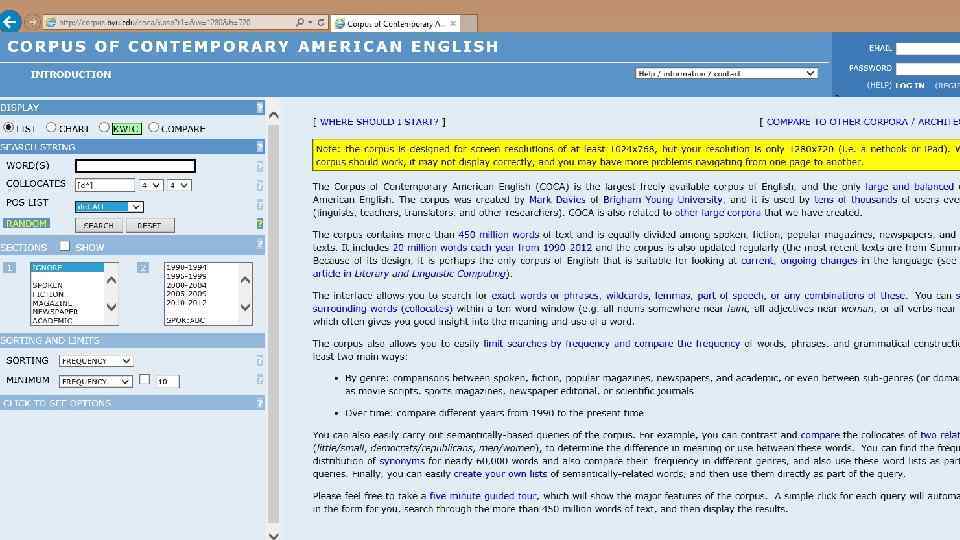Click the help icon beside SORTING row
The image size is (960, 540).
[x=260, y=360]
